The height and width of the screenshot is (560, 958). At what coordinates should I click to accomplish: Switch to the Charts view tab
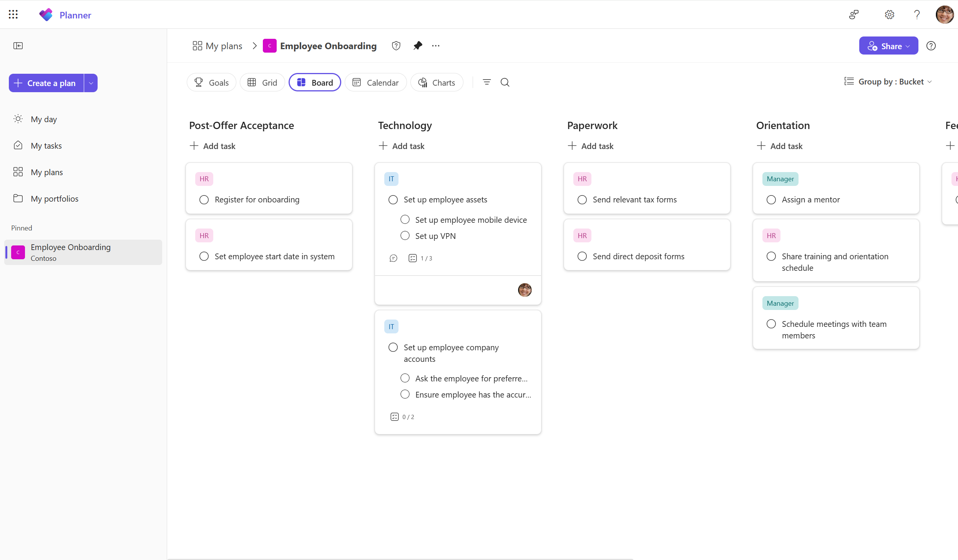pos(437,82)
